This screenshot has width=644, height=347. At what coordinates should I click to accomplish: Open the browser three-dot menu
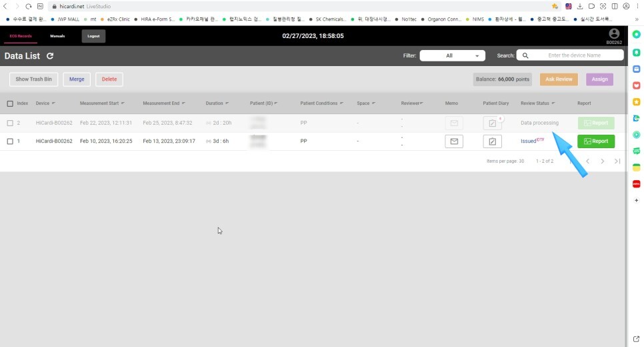click(637, 6)
